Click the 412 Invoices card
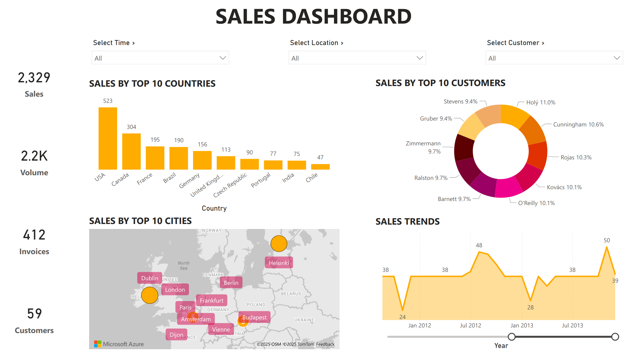The image size is (644, 352). click(x=34, y=242)
